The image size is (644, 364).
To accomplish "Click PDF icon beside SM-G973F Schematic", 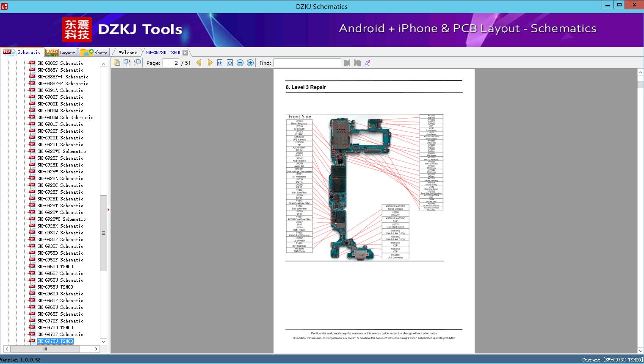I will [32, 334].
